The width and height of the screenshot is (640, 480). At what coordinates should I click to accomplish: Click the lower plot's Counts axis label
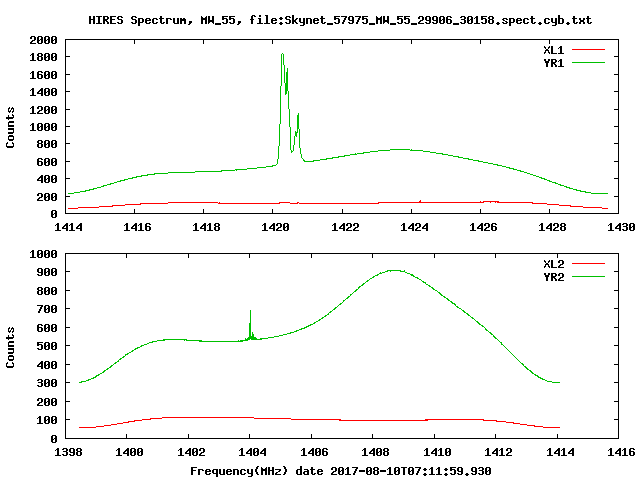[10, 347]
